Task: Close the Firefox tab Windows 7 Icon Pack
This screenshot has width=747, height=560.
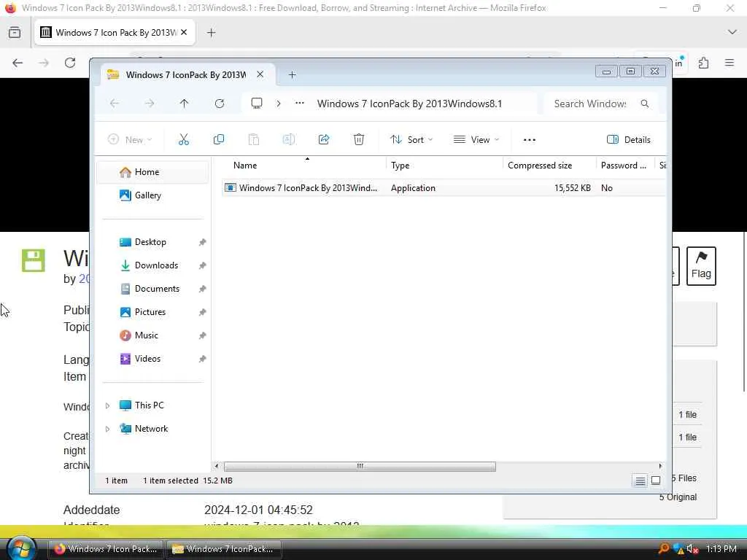Action: [184, 32]
